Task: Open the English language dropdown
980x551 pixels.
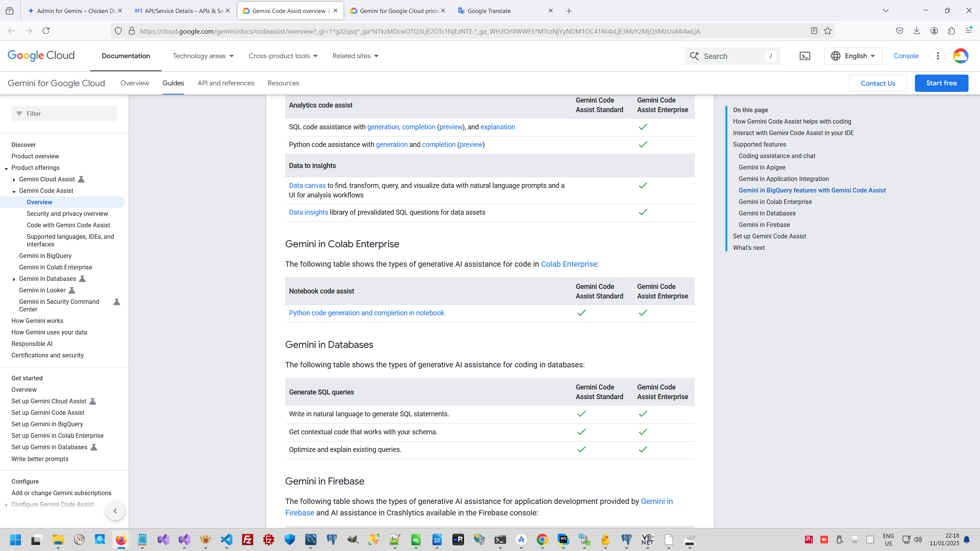Action: click(x=853, y=56)
